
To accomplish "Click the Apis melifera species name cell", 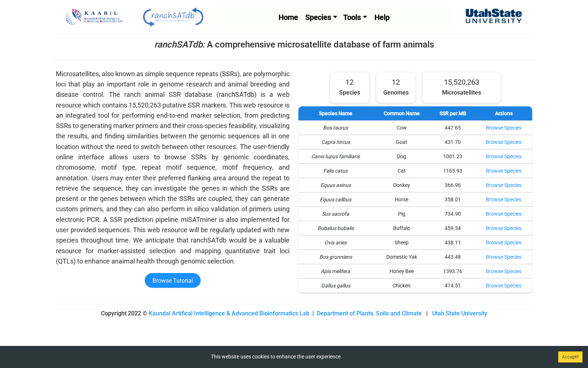I will pyautogui.click(x=336, y=271).
